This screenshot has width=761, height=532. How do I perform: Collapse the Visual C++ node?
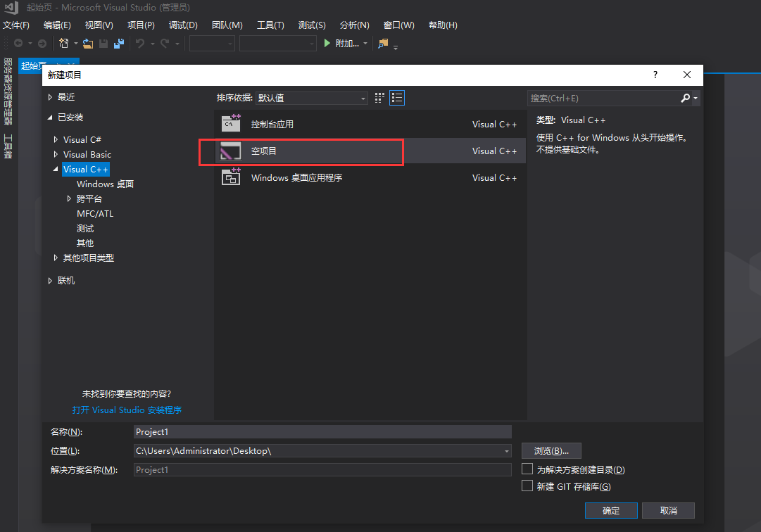click(56, 170)
